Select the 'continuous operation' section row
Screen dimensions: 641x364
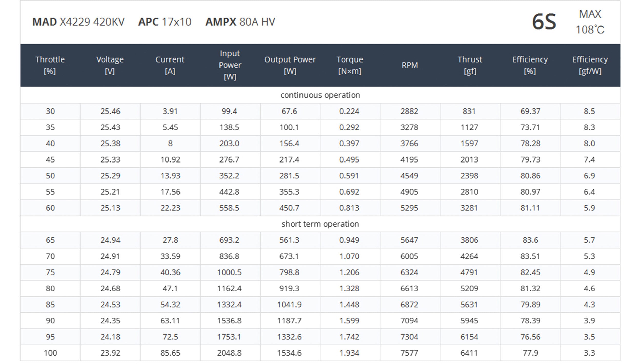click(x=320, y=95)
